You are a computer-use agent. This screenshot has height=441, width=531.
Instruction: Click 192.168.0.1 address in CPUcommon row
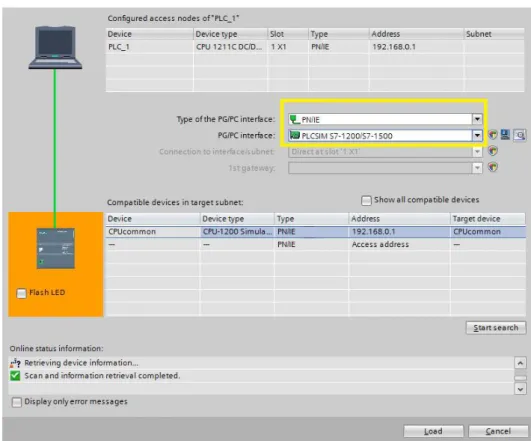[x=400, y=232]
